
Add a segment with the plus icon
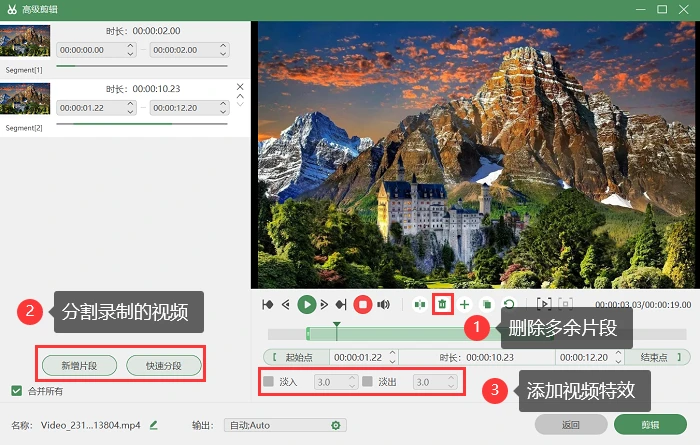click(464, 305)
